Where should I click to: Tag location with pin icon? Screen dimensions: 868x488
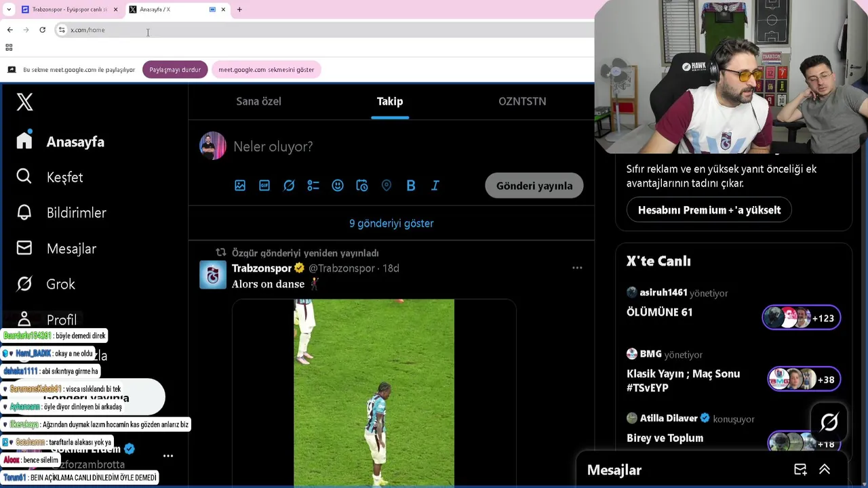click(x=387, y=185)
